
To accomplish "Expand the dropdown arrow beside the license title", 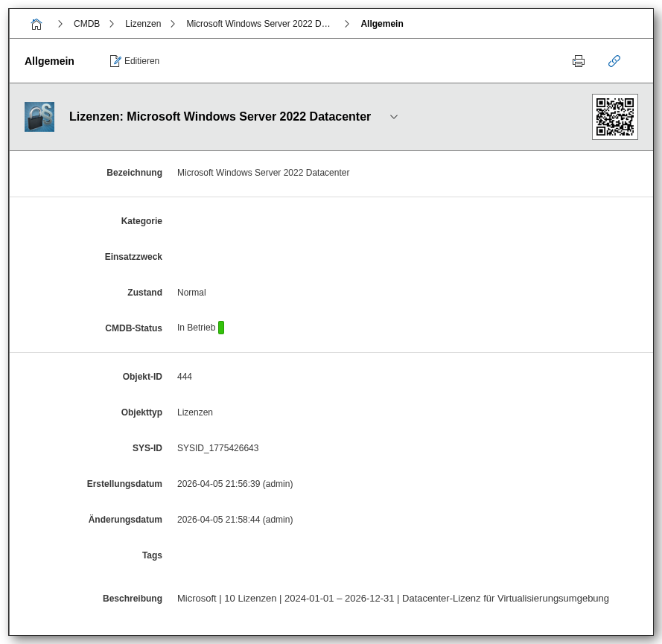I will [394, 117].
